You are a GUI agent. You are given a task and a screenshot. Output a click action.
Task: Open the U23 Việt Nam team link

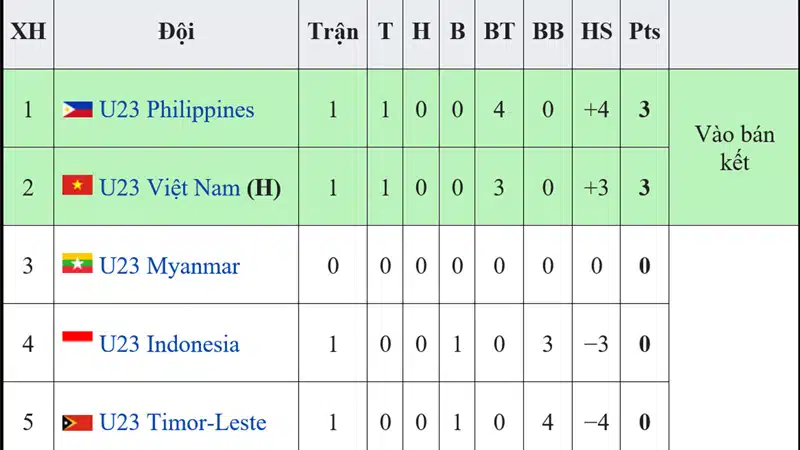point(170,188)
